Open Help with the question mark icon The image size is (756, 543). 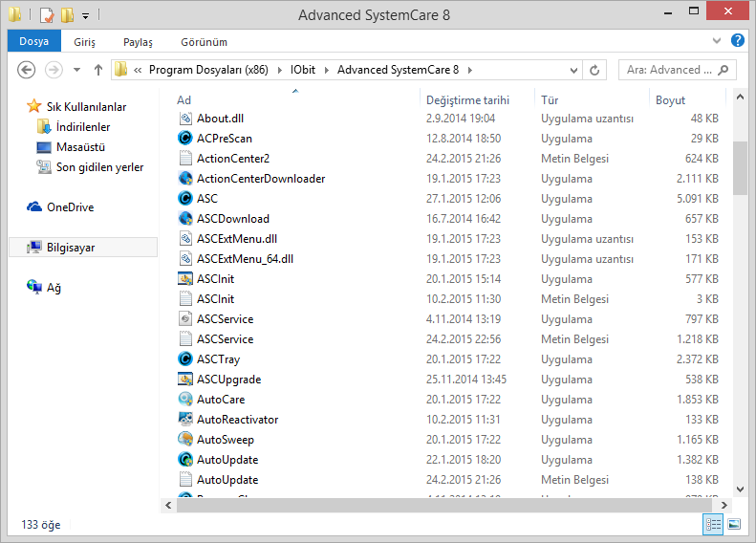(x=737, y=41)
